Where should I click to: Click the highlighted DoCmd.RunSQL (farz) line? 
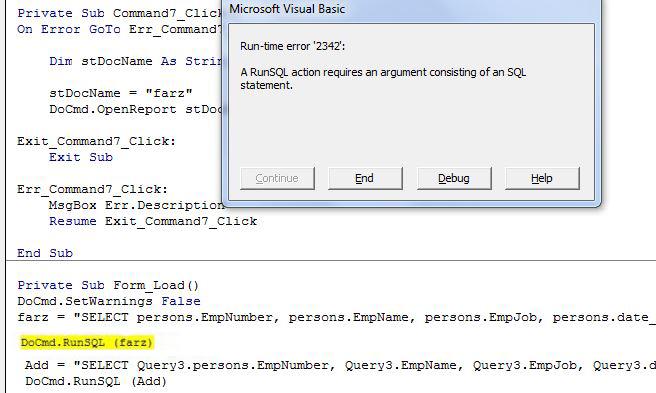point(87,342)
